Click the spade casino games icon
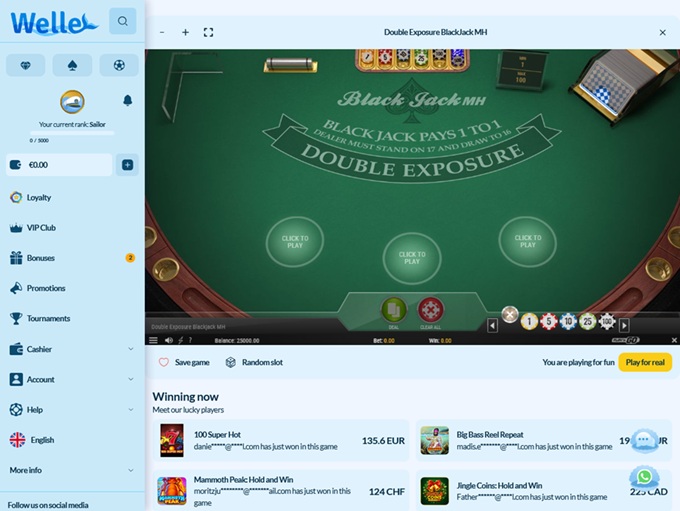680x511 pixels. (x=72, y=65)
